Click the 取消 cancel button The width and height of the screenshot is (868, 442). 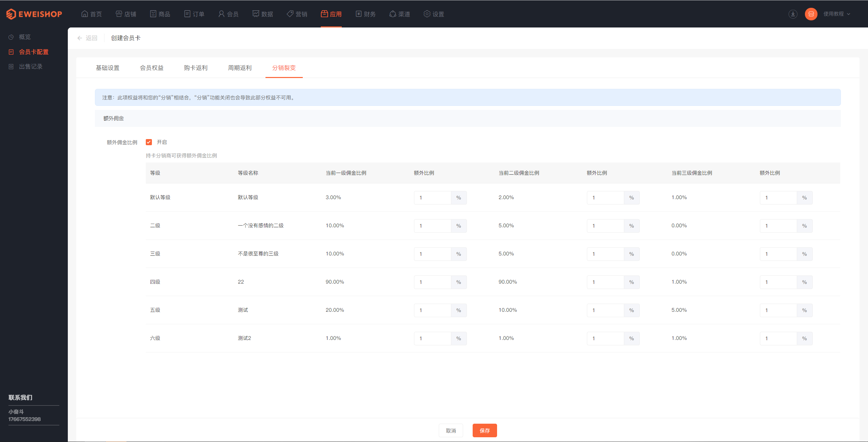[x=451, y=429]
